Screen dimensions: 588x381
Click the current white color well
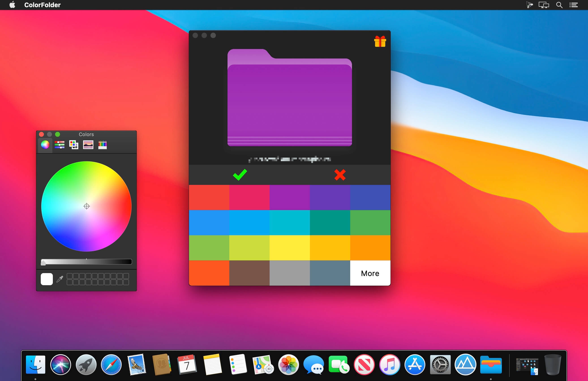click(47, 279)
